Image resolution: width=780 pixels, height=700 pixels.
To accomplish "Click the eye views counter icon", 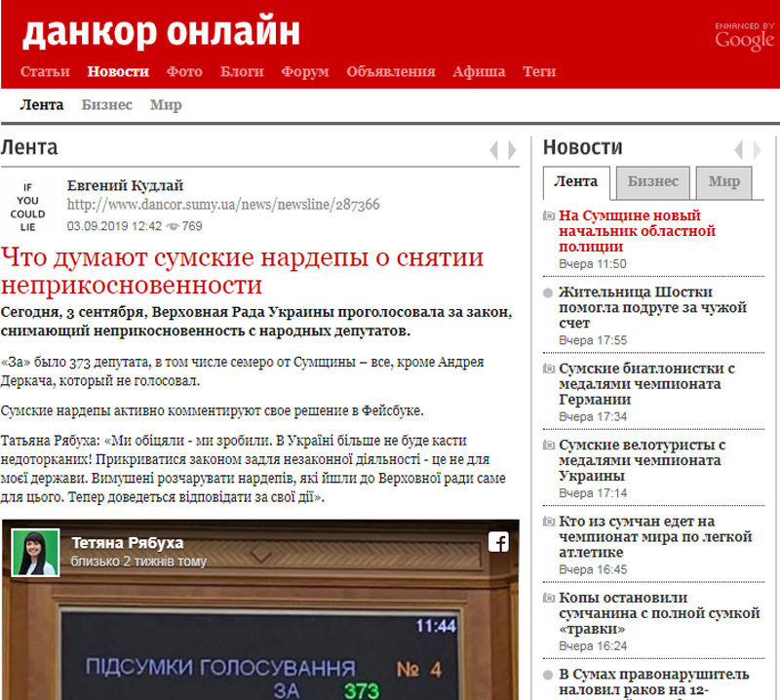I will [173, 226].
